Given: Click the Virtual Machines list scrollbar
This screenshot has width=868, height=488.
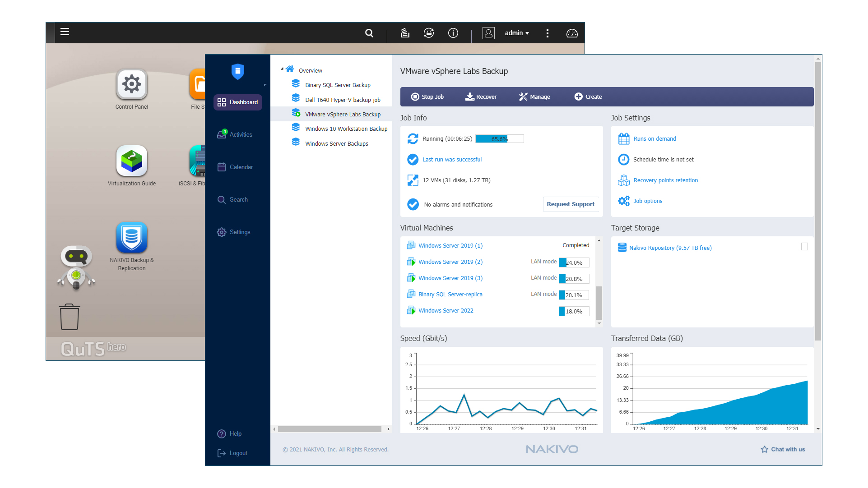Looking at the screenshot, I should click(599, 303).
